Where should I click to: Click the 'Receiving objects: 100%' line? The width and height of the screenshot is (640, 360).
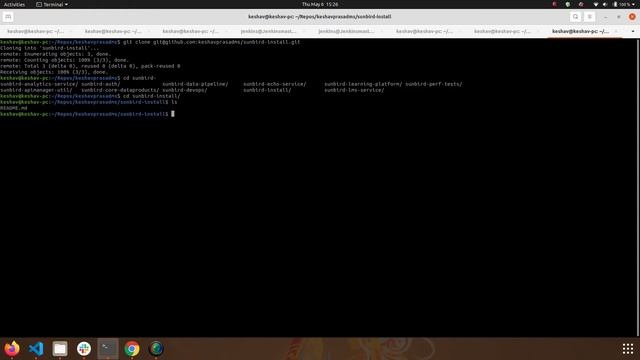[54, 72]
